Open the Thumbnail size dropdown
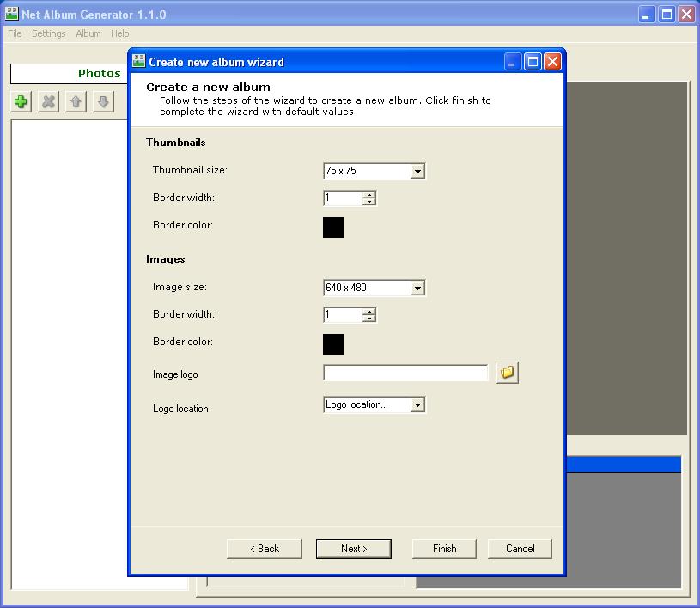This screenshot has height=608, width=700. [x=417, y=171]
